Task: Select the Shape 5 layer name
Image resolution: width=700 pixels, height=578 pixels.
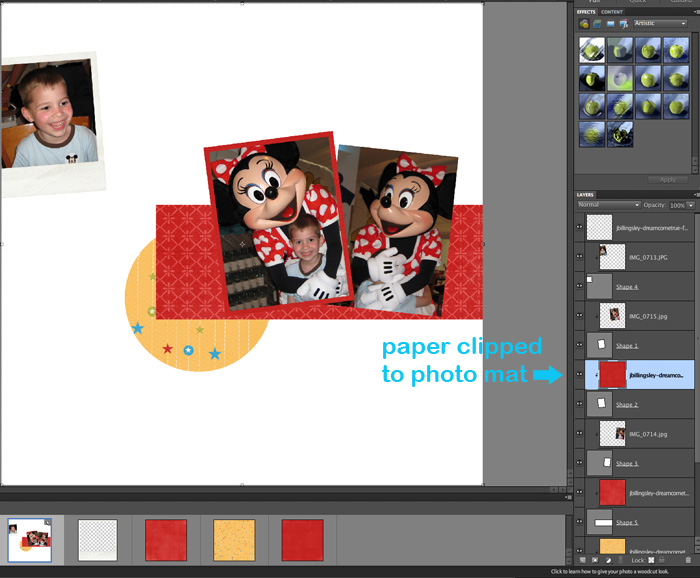Action: pos(627,523)
